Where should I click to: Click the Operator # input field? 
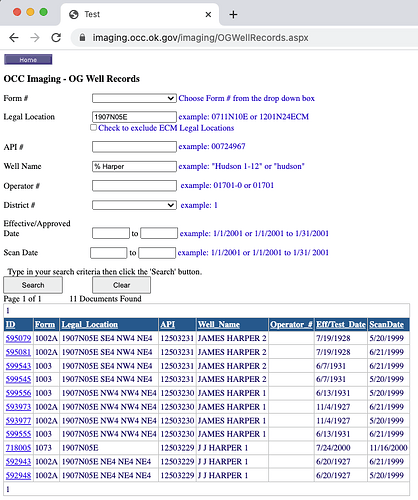click(134, 186)
